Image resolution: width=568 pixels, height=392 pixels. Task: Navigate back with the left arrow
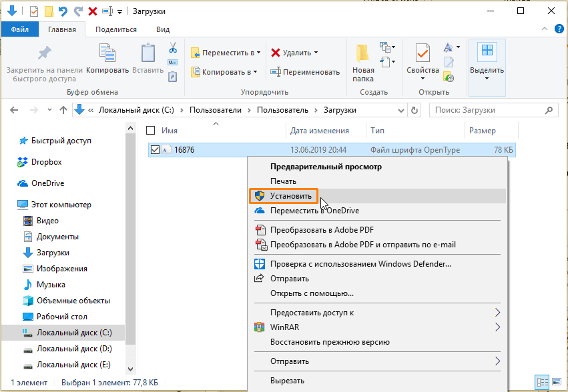pyautogui.click(x=14, y=110)
